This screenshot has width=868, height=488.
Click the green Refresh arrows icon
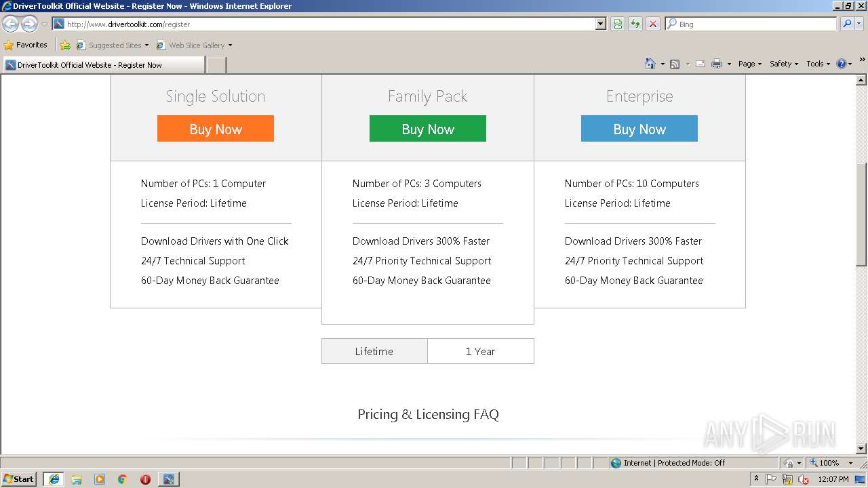tap(635, 24)
